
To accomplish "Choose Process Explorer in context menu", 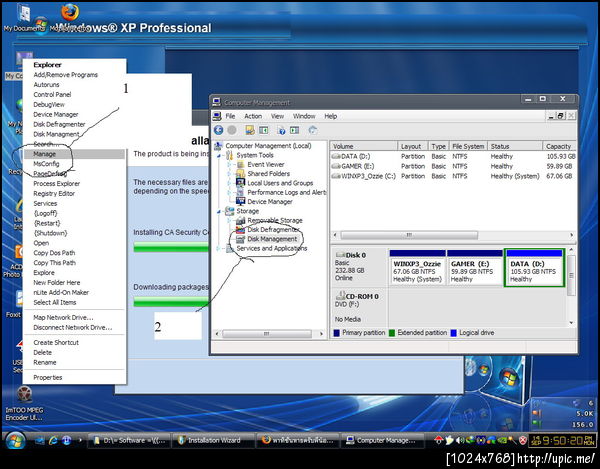I will tap(74, 184).
